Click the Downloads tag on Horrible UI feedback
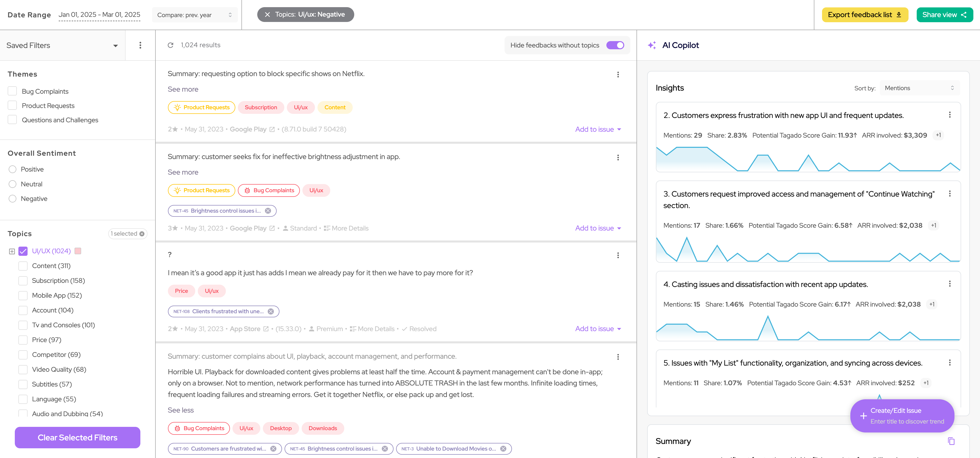Viewport: 980px width, 458px height. point(323,428)
